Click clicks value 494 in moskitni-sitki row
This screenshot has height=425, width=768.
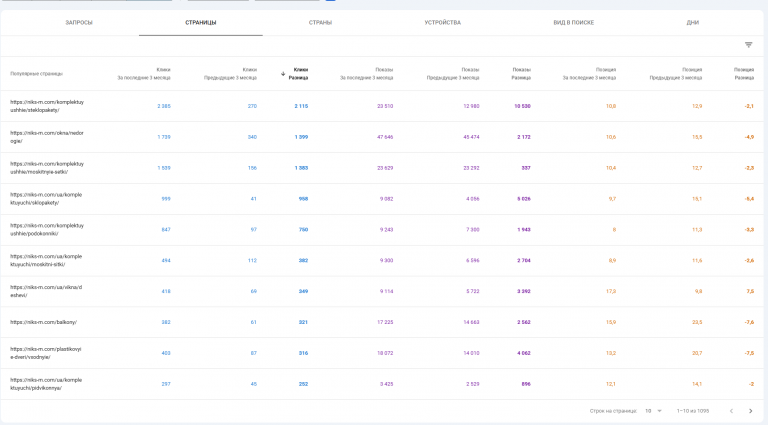(166, 260)
